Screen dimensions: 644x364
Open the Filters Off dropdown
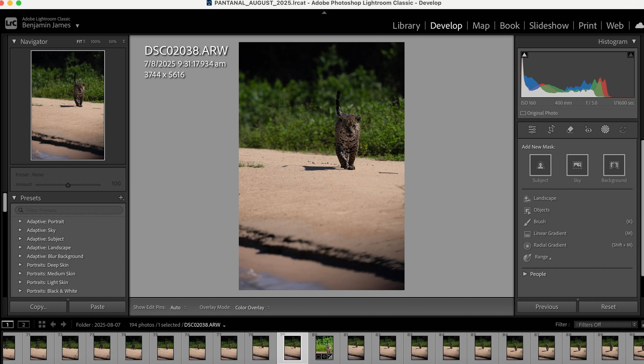605,325
